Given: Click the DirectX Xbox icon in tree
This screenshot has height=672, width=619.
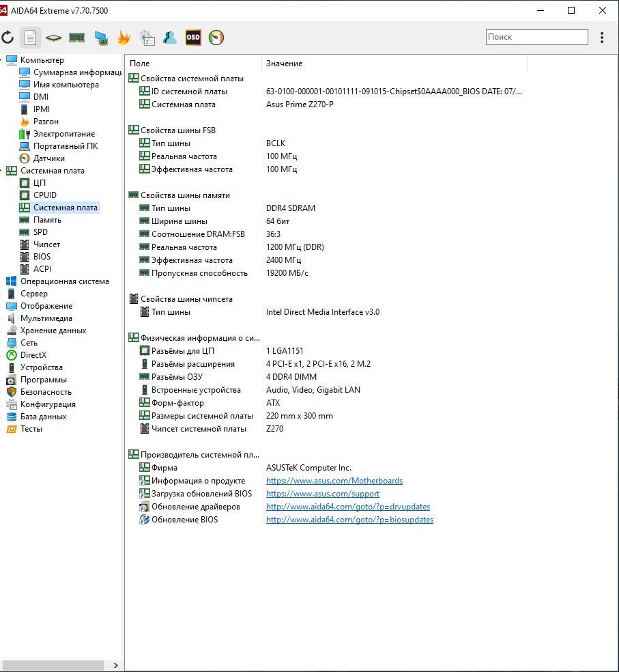Looking at the screenshot, I should 12,355.
